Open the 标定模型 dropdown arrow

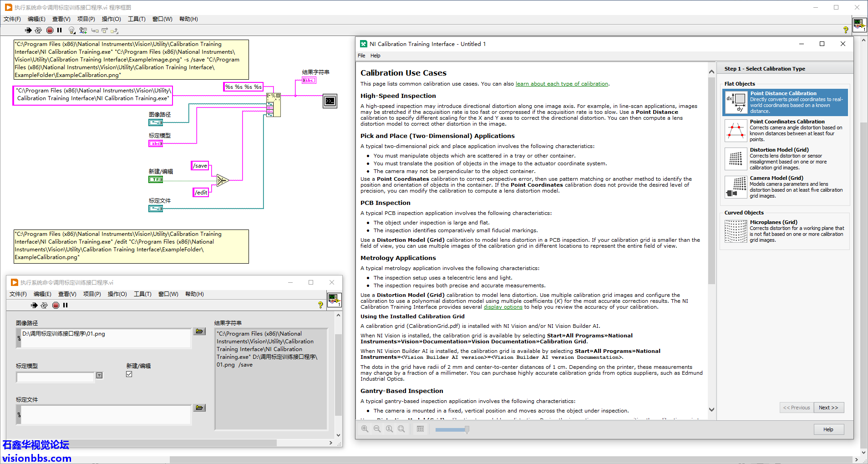click(x=99, y=376)
